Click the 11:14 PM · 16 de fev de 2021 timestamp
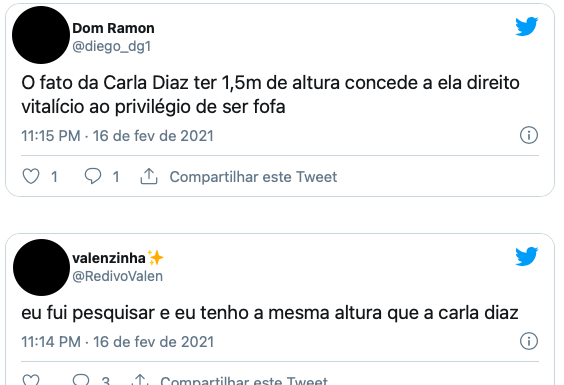 click(117, 342)
